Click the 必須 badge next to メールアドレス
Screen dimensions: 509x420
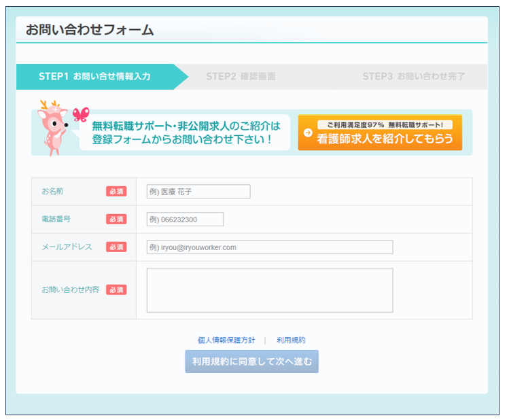tap(116, 247)
